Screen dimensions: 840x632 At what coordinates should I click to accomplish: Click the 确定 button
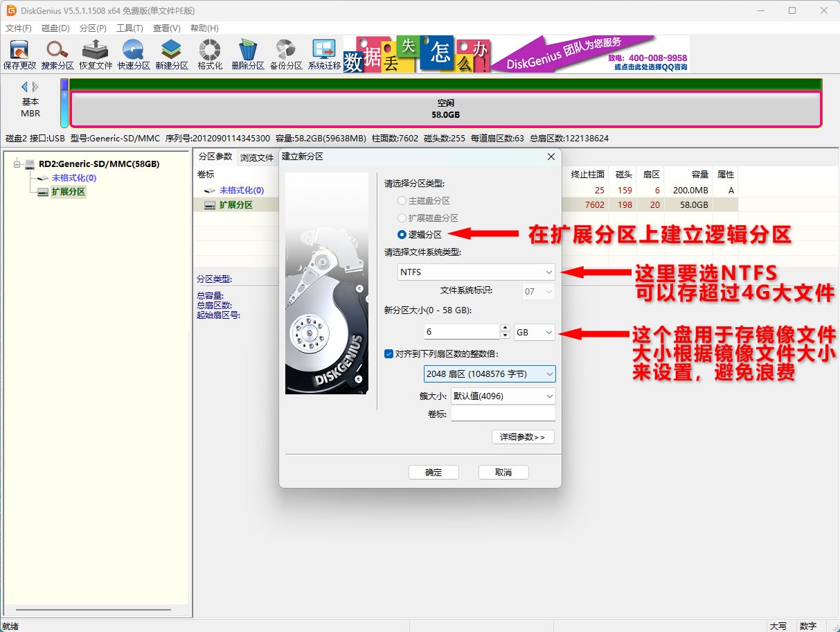(x=434, y=473)
